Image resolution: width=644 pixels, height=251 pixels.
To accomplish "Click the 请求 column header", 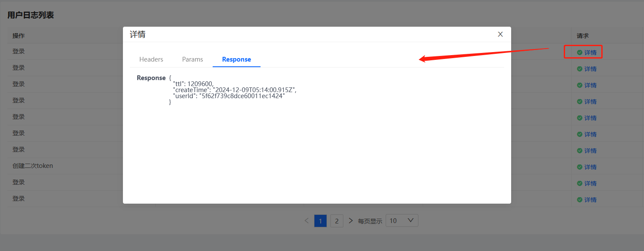I will [x=583, y=36].
